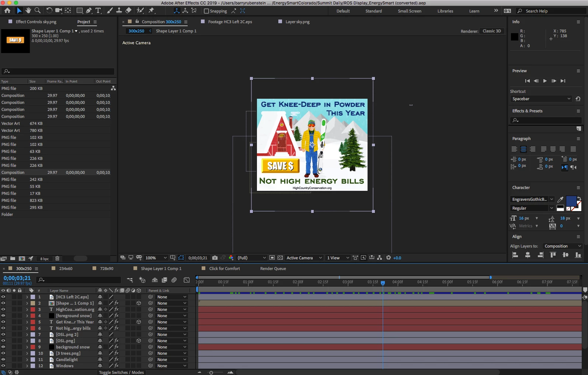Switch to Click for Comfort timeline tab

pyautogui.click(x=225, y=269)
